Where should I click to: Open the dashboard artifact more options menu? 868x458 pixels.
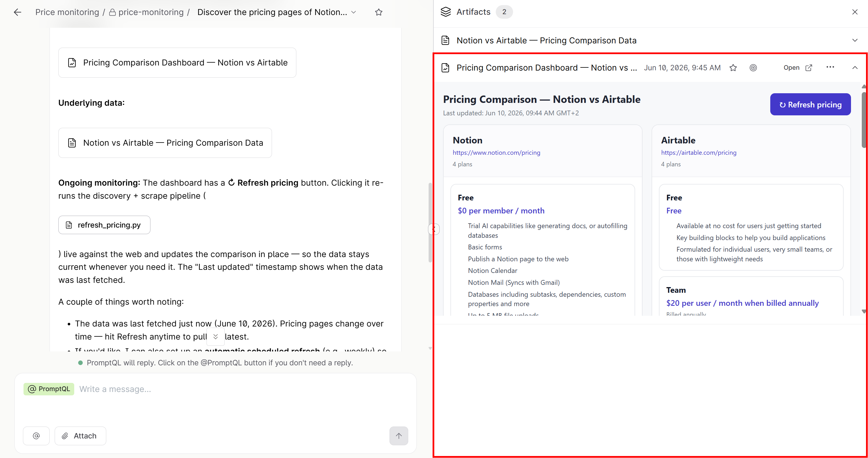pyautogui.click(x=830, y=67)
